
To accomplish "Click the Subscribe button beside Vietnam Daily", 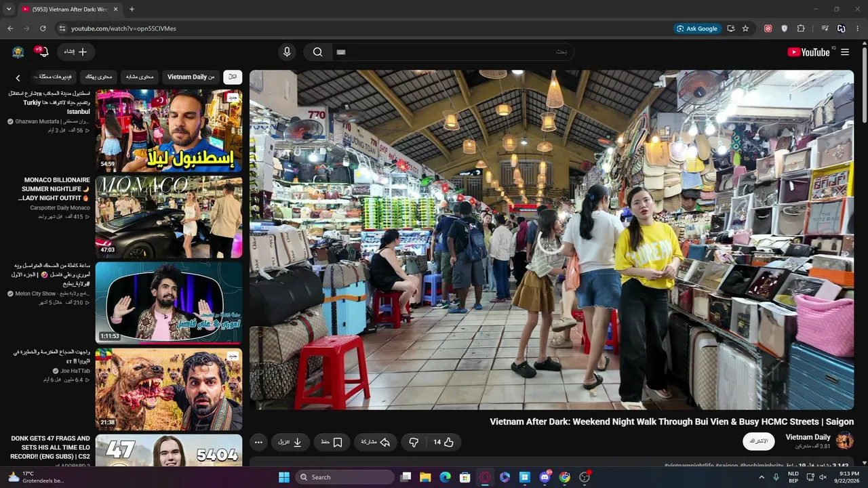I will [x=759, y=441].
